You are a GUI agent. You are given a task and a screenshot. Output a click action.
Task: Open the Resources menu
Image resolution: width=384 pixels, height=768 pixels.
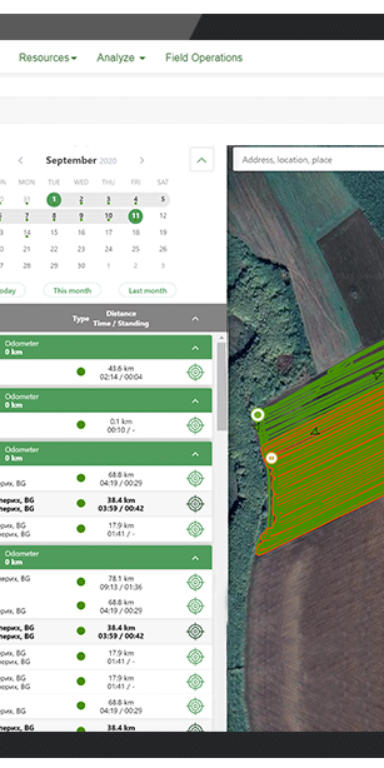[48, 58]
